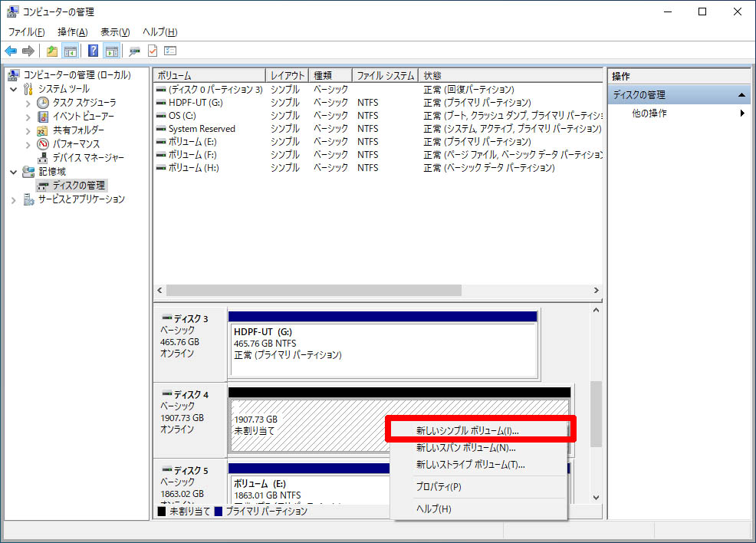This screenshot has height=543, width=756.
Task: Collapse the システム ツール node
Action: (14, 89)
